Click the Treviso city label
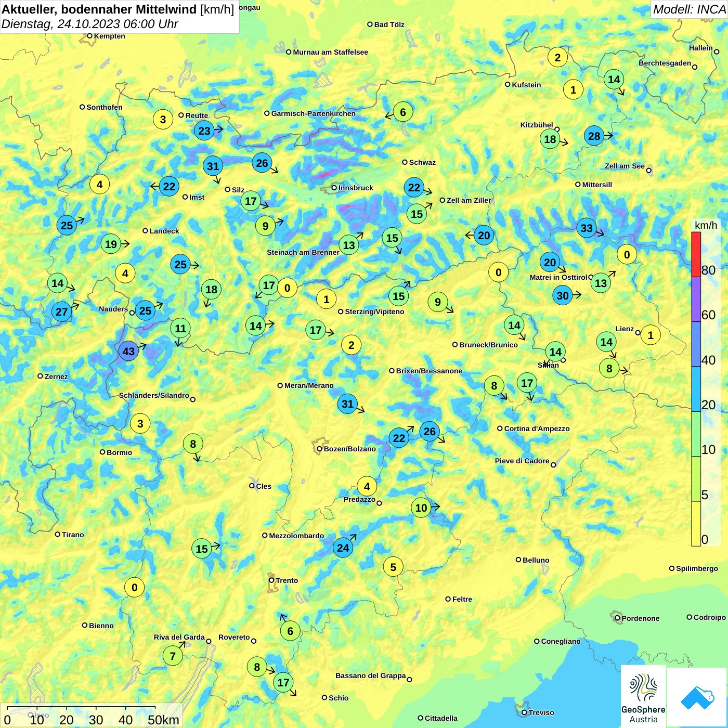This screenshot has width=728, height=728. (541, 712)
